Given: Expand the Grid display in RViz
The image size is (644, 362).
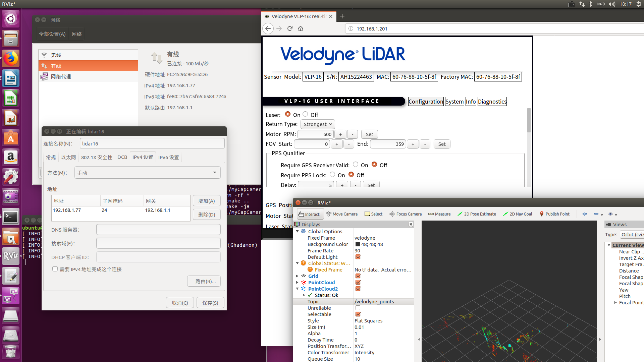Looking at the screenshot, I should tap(298, 276).
